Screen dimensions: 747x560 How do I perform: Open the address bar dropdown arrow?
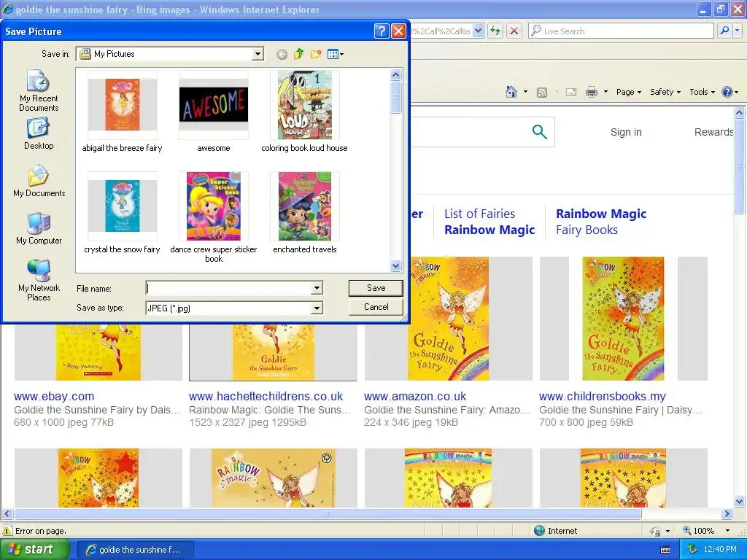tap(479, 31)
